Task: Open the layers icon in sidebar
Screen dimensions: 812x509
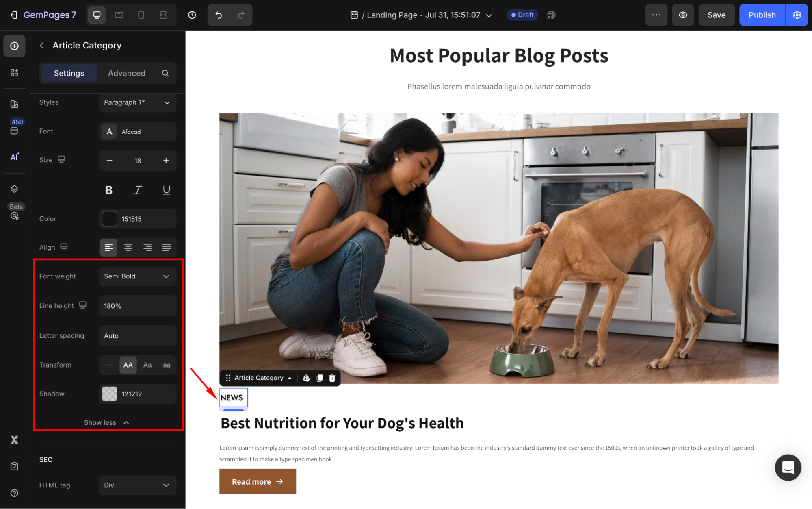Action: coord(15,189)
